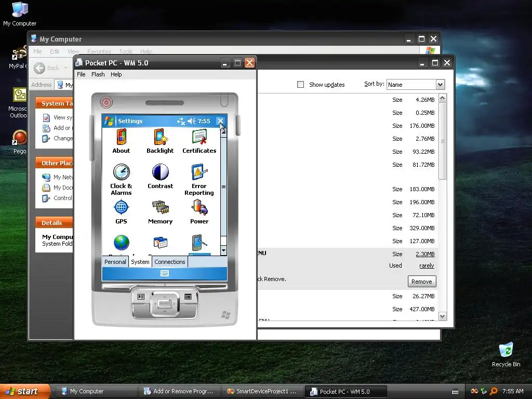Open the Certificates settings icon
This screenshot has height=399, width=532.
point(199,141)
